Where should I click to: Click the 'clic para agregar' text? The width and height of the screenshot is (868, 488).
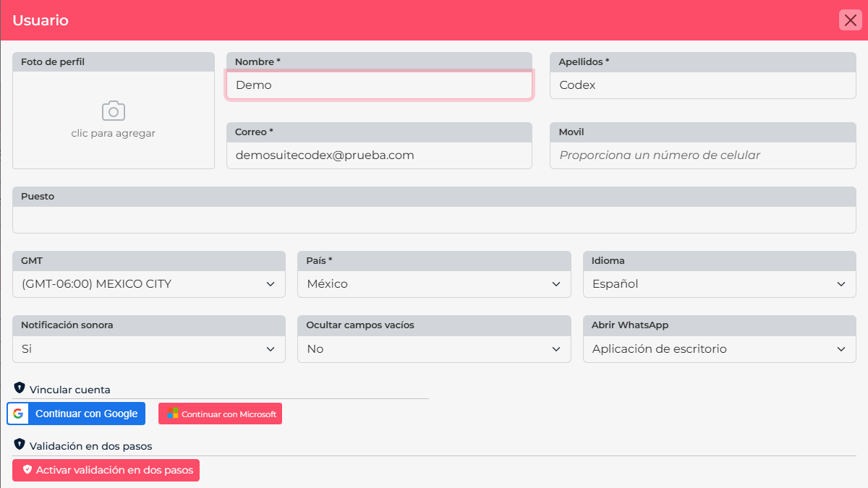pos(114,133)
